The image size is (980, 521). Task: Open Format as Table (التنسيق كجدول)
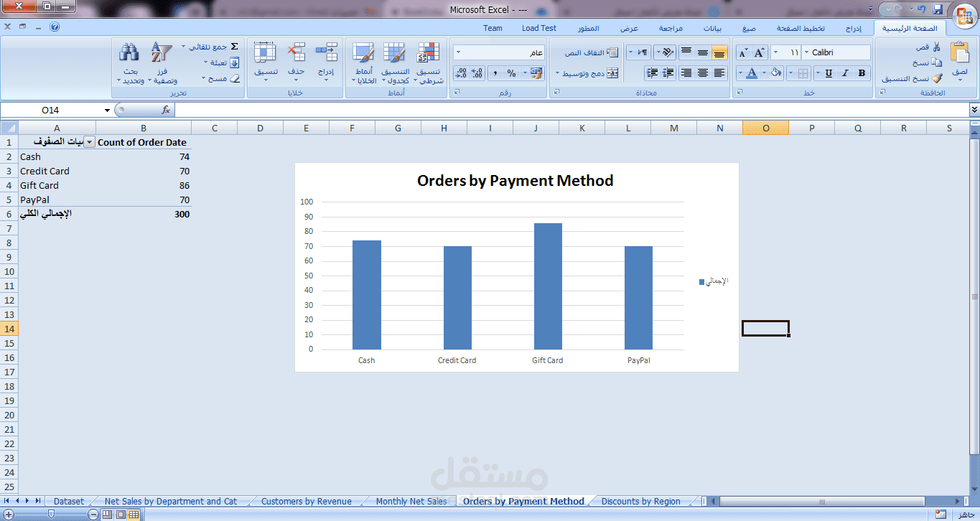point(395,64)
